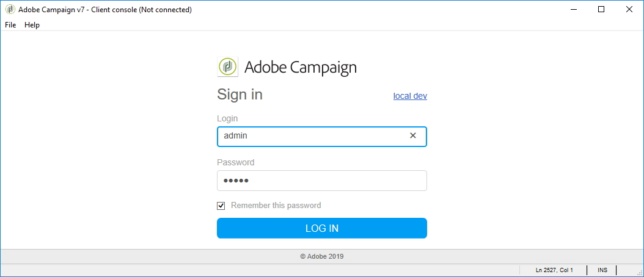The height and width of the screenshot is (277, 644).
Task: Open the File menu
Action: (10, 25)
